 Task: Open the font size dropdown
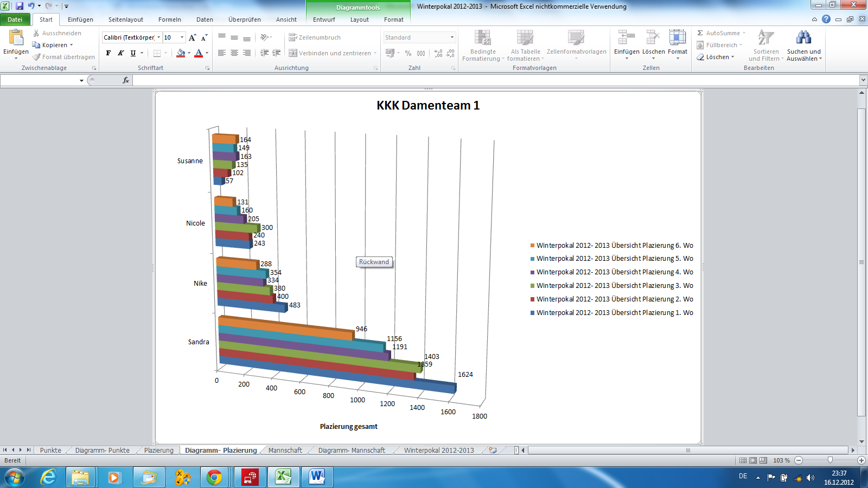(182, 37)
